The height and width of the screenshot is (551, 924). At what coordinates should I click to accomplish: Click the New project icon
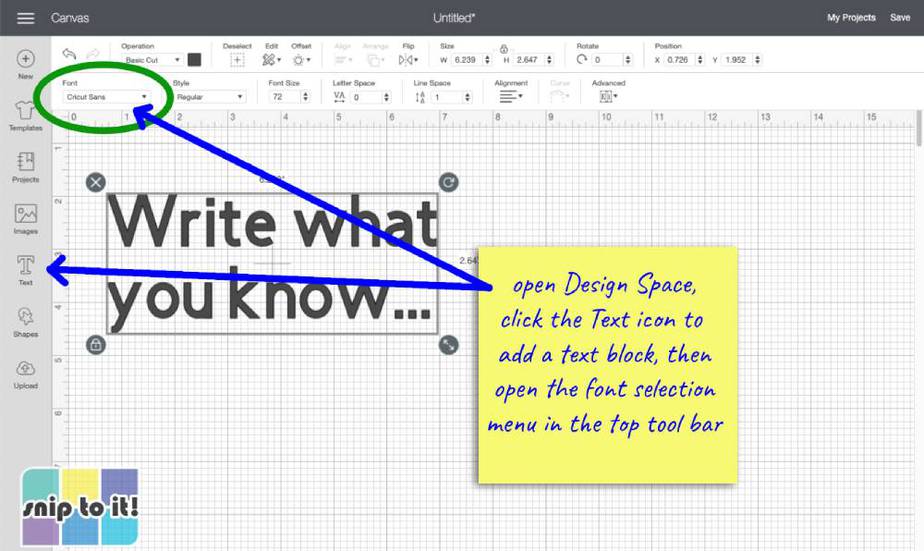(25, 59)
